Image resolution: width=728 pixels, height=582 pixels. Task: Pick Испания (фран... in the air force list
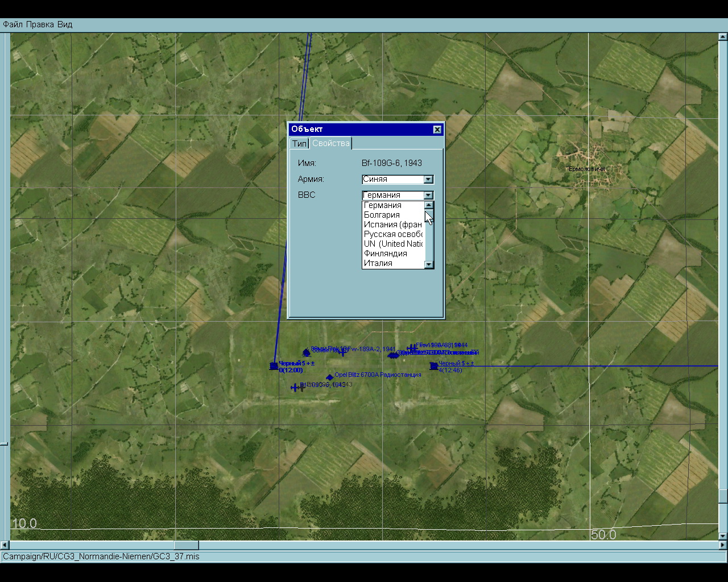pos(393,225)
